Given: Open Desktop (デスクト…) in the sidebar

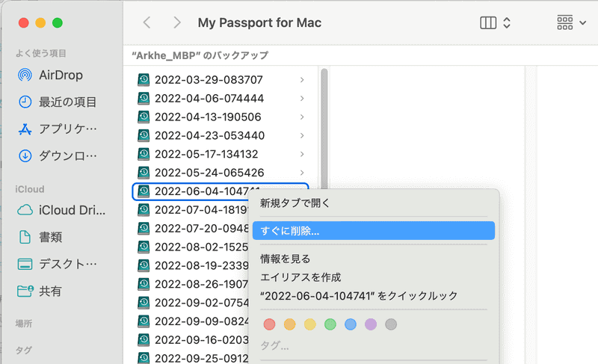Looking at the screenshot, I should 58,264.
